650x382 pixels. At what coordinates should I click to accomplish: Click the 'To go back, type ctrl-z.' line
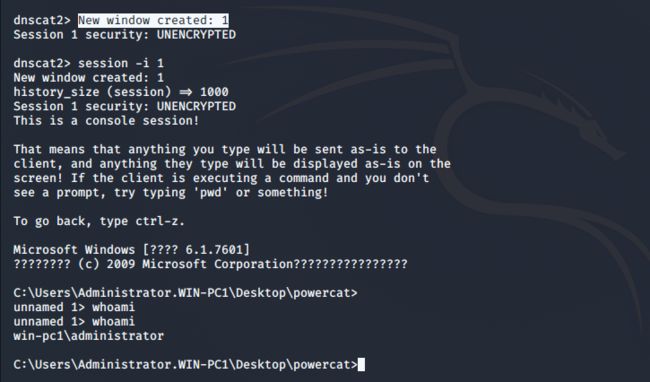coord(99,221)
